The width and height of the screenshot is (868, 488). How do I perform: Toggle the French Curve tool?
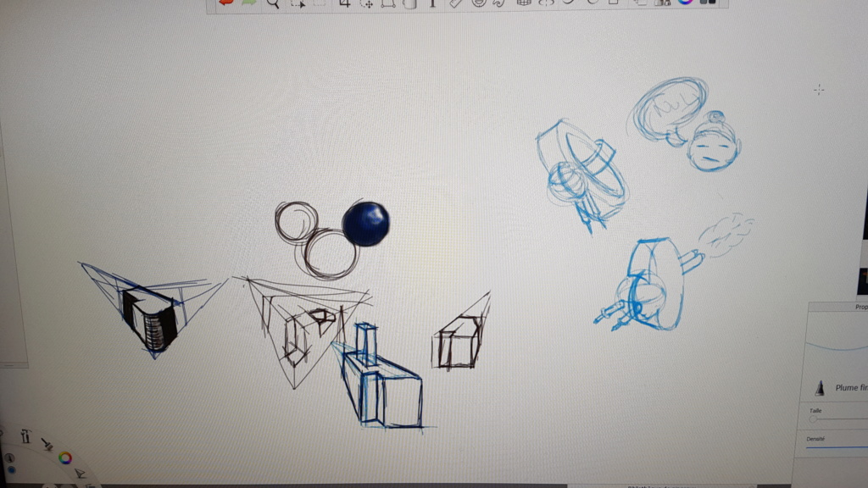point(499,3)
